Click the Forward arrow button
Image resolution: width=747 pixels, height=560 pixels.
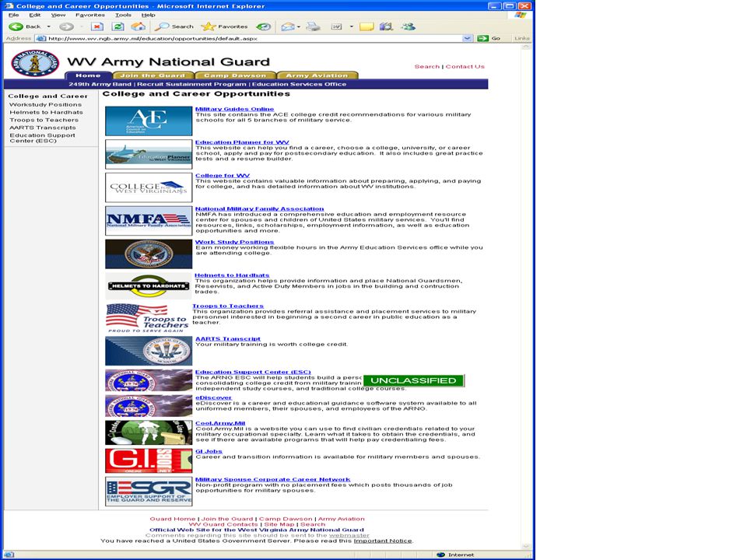click(x=66, y=26)
